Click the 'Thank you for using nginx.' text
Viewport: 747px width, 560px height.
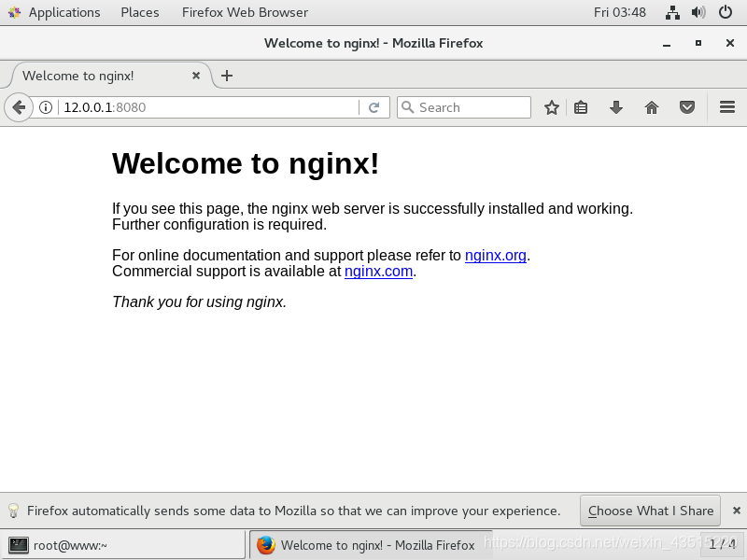[199, 301]
